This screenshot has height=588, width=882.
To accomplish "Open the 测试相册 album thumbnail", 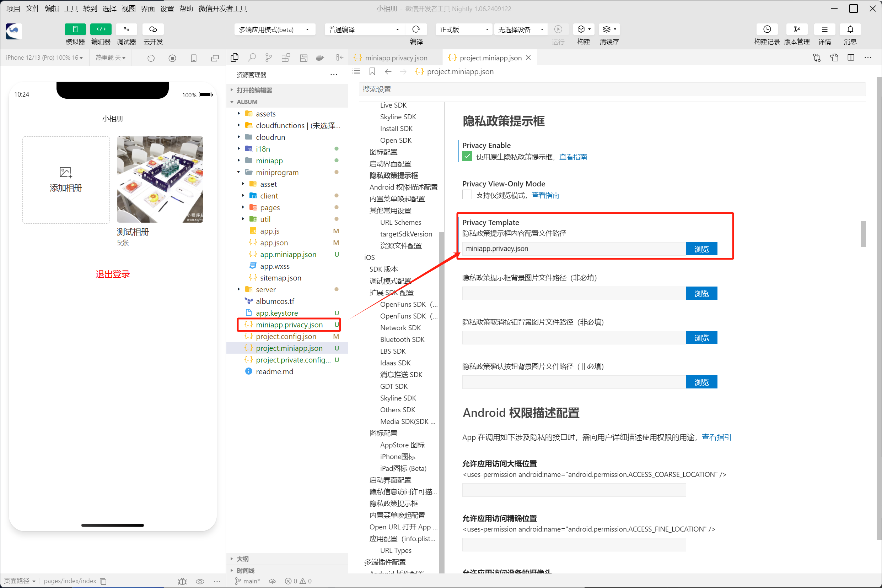I will tap(160, 179).
